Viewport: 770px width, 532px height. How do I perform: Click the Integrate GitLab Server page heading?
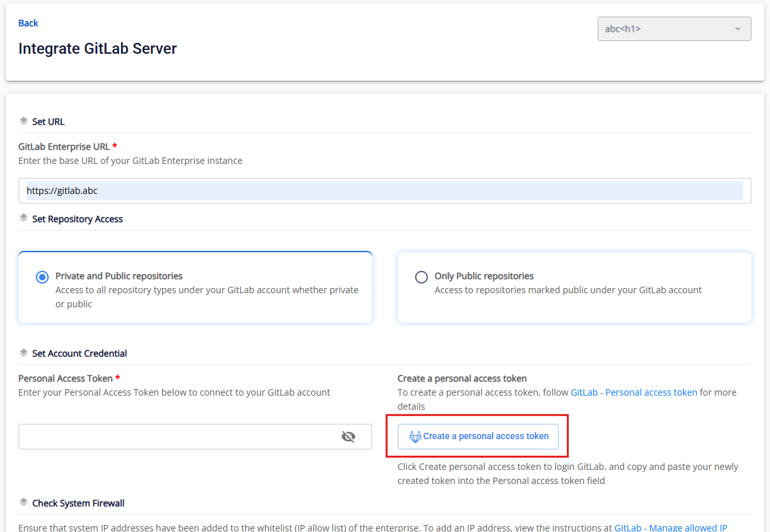(97, 49)
